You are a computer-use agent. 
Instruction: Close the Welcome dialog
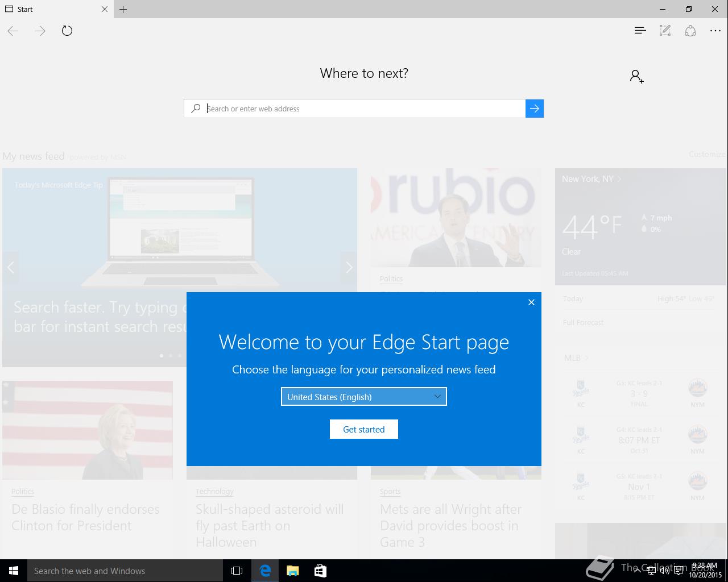pos(531,302)
